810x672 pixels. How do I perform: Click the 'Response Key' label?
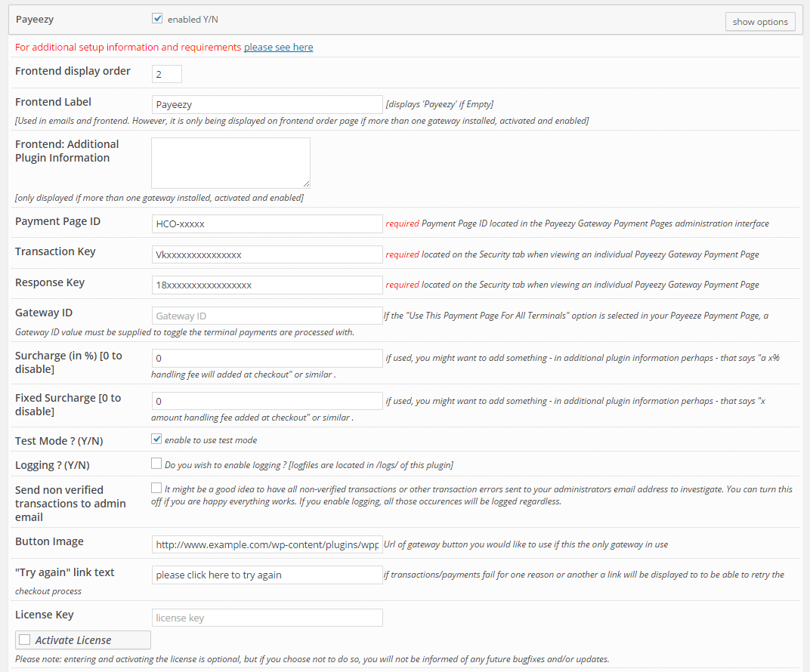click(50, 283)
